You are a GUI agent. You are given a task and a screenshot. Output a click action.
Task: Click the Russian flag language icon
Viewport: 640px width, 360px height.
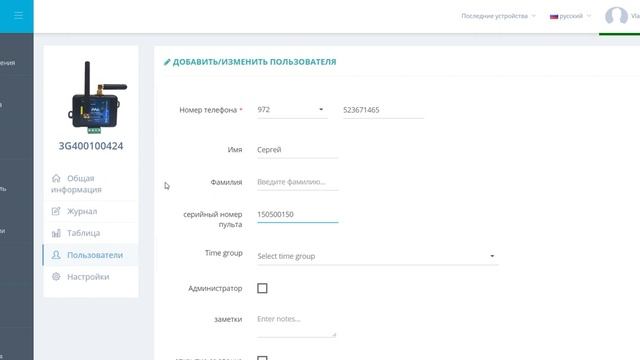click(x=553, y=16)
